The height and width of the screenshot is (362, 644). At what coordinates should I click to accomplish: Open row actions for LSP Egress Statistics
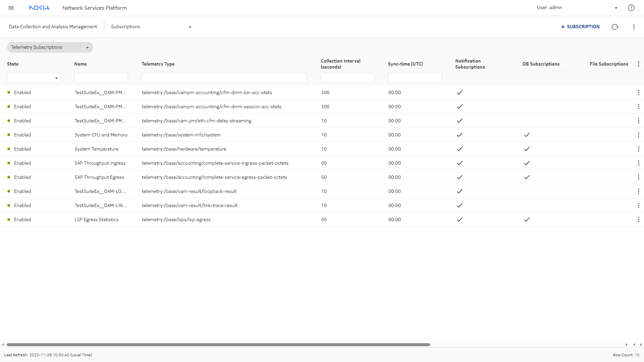638,219
